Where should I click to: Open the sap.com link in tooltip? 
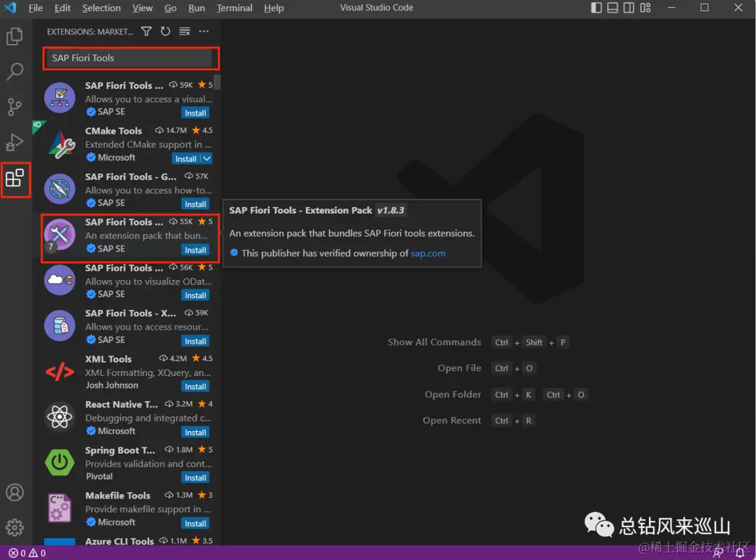(x=428, y=253)
